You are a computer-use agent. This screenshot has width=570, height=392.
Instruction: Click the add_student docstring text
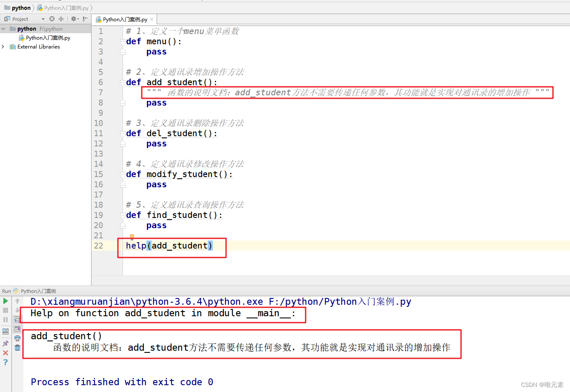348,92
